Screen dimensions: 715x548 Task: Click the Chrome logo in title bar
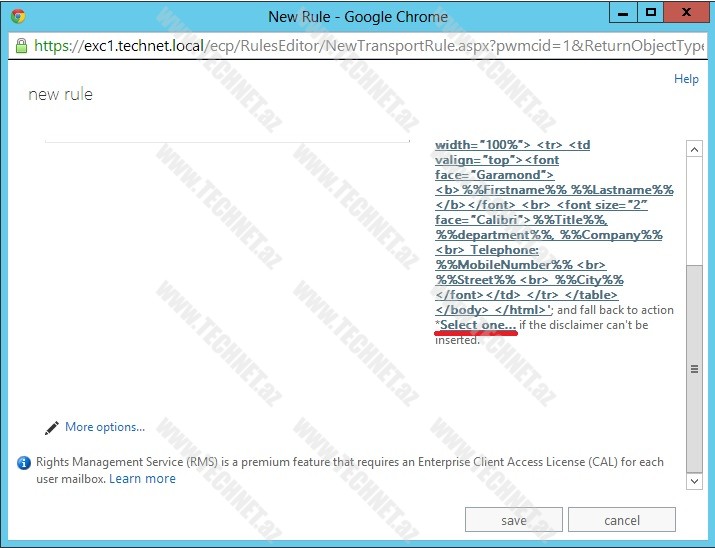tap(18, 17)
